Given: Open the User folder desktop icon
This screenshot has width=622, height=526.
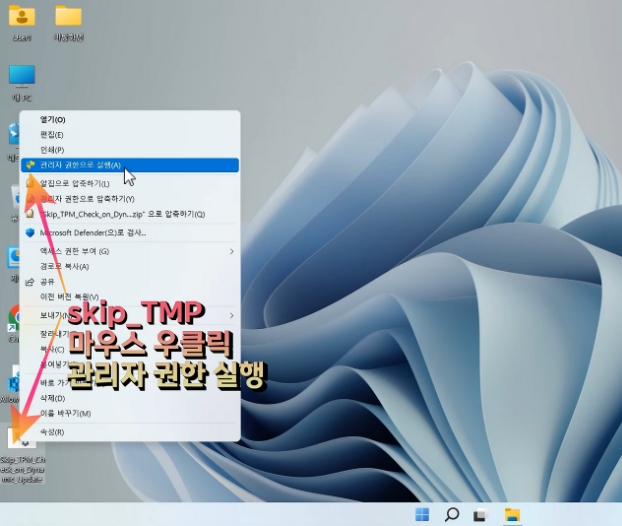Looking at the screenshot, I should (21, 18).
